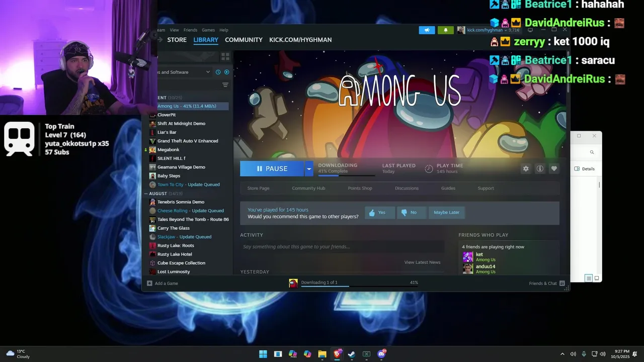Select the LIBRARY tab

[206, 40]
